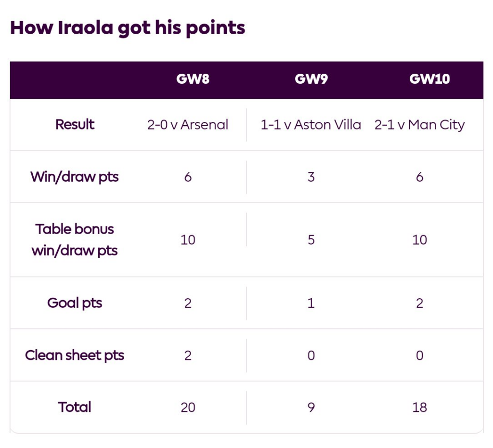Click the Result row label

pos(75,125)
